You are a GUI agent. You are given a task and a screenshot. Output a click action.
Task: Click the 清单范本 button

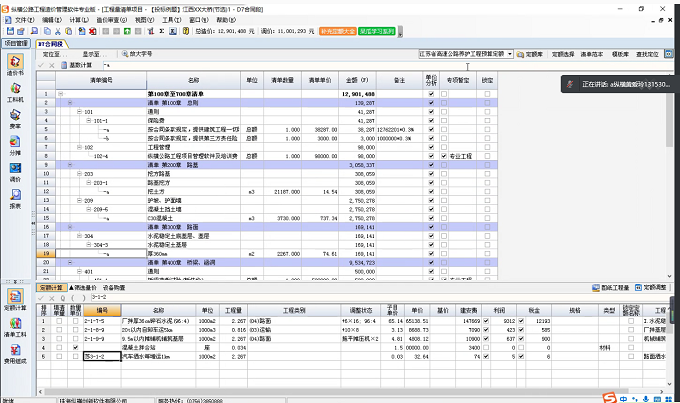tap(592, 54)
